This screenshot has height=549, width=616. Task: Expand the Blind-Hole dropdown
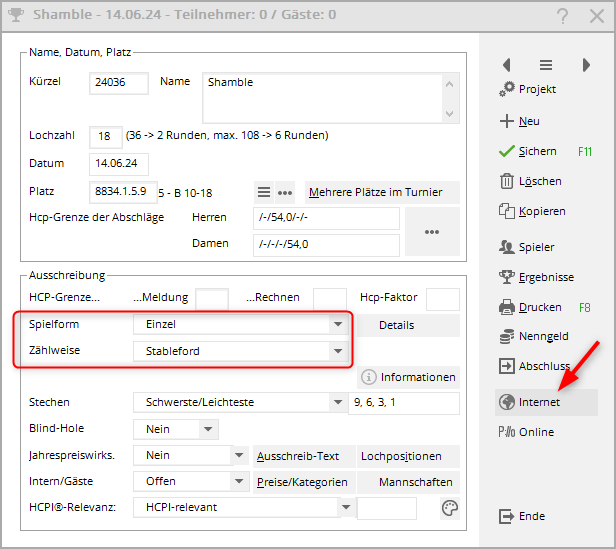point(207,429)
